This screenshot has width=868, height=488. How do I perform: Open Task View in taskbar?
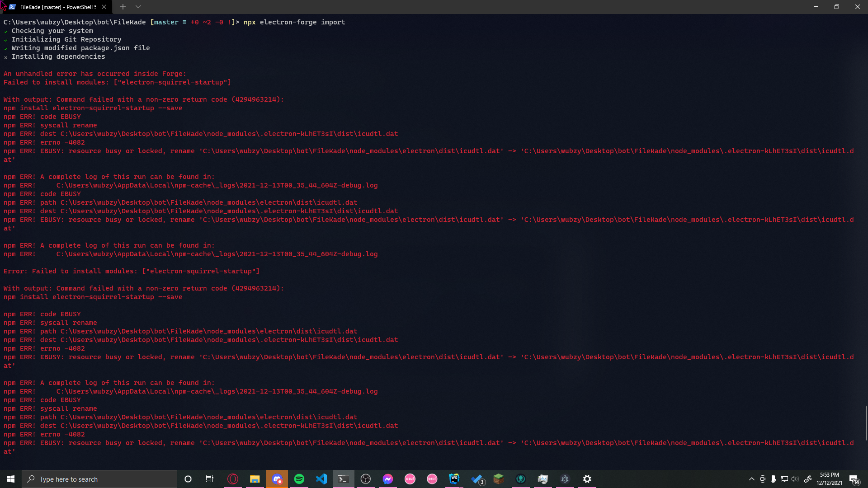(x=210, y=479)
